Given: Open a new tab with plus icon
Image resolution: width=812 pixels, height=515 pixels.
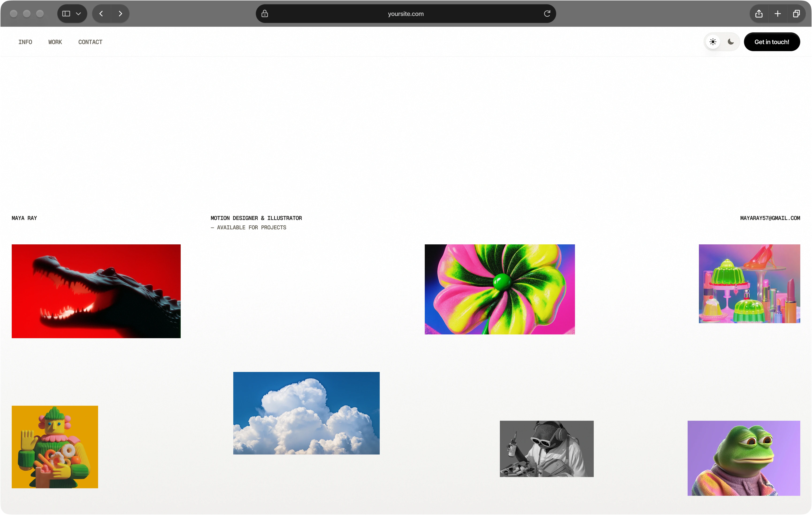Looking at the screenshot, I should point(778,14).
